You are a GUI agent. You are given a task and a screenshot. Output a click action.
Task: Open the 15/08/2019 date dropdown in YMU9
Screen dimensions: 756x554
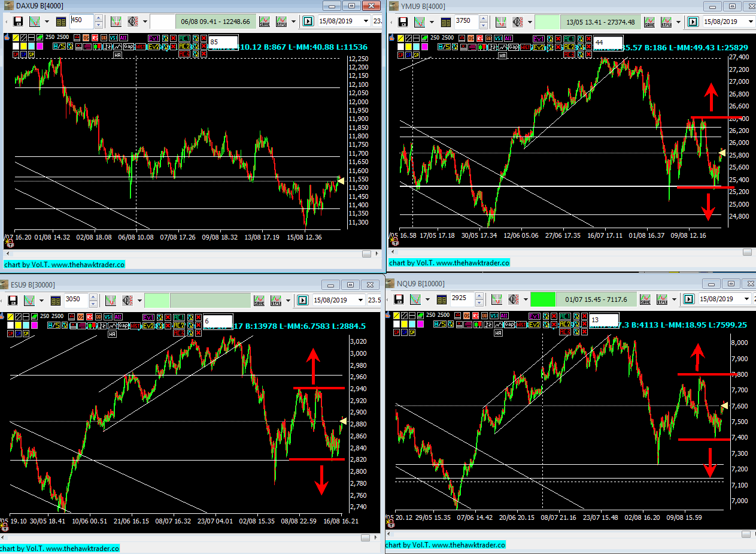pos(751,22)
